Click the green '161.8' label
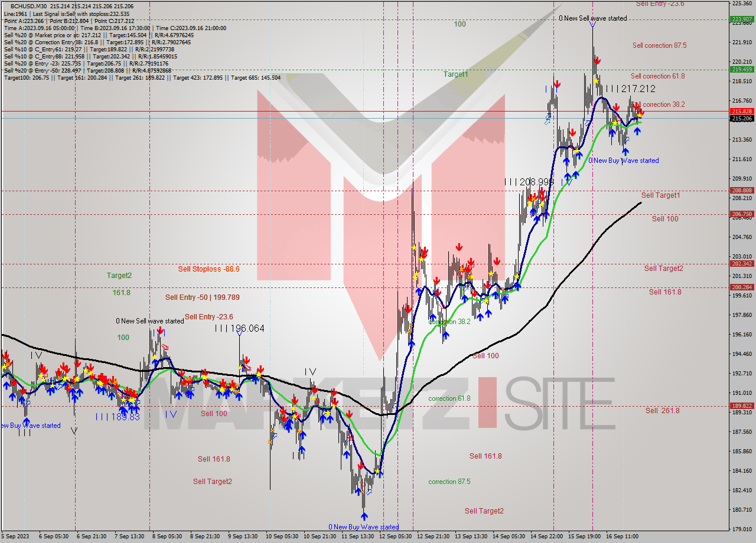This screenshot has height=543, width=756. [121, 293]
